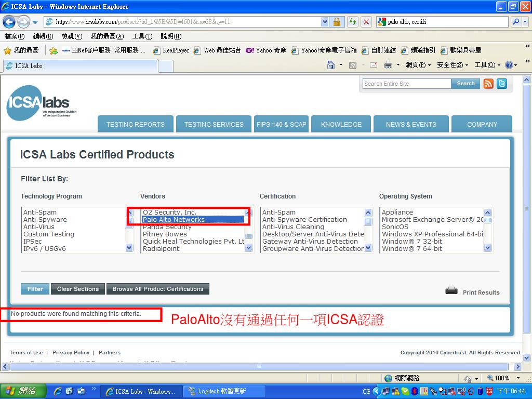Open the 自訂連結 favorites link
Screen dimensions: 532x399
coord(379,50)
